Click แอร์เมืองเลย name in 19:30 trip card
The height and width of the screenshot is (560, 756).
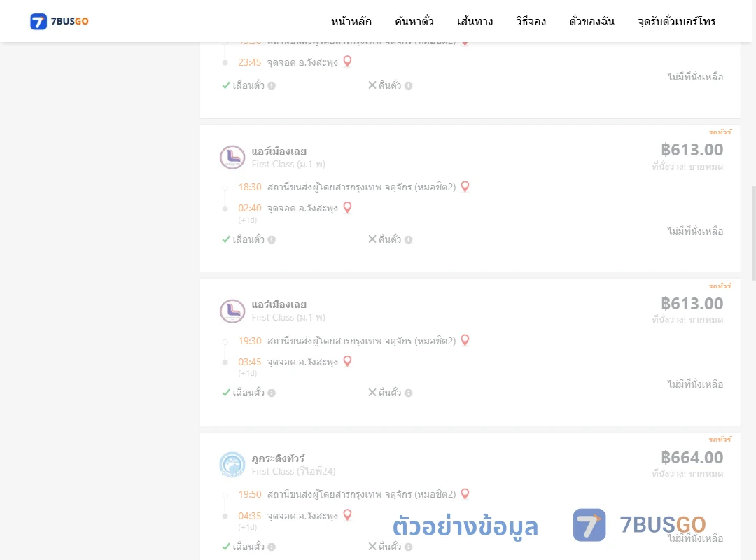coord(279,304)
